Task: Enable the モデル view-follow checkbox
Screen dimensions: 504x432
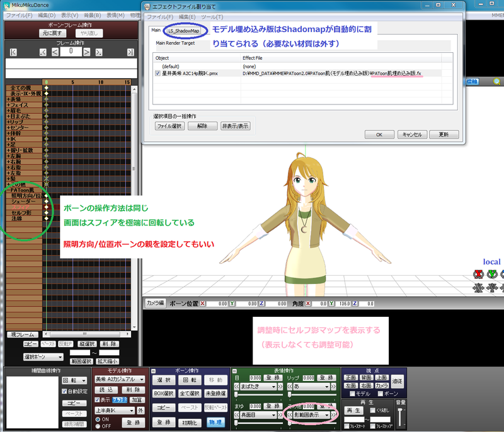Action: (x=352, y=394)
